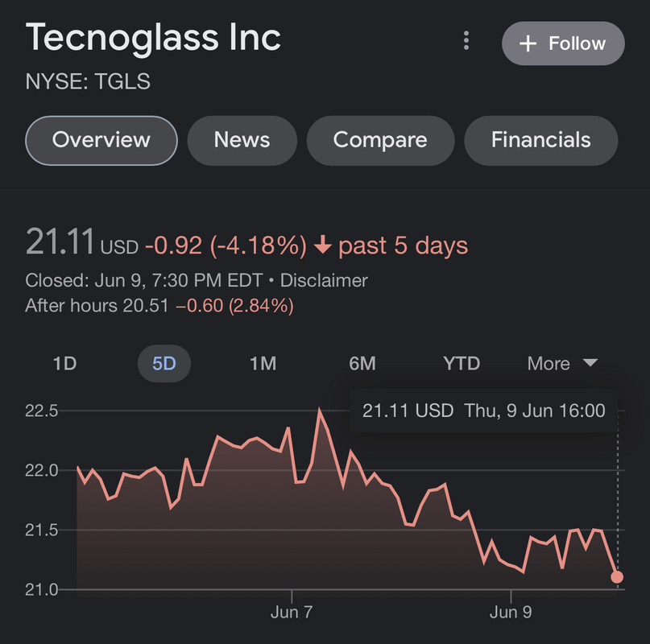Open the three-dot more options menu

click(466, 41)
